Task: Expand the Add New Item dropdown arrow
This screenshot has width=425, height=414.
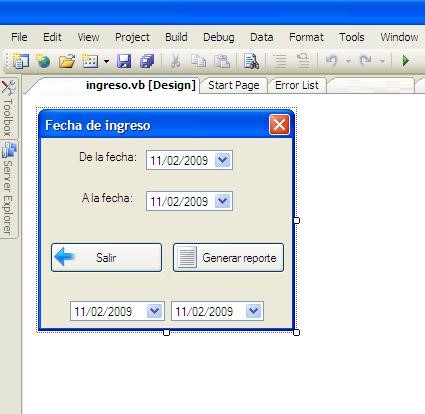Action: click(x=106, y=61)
